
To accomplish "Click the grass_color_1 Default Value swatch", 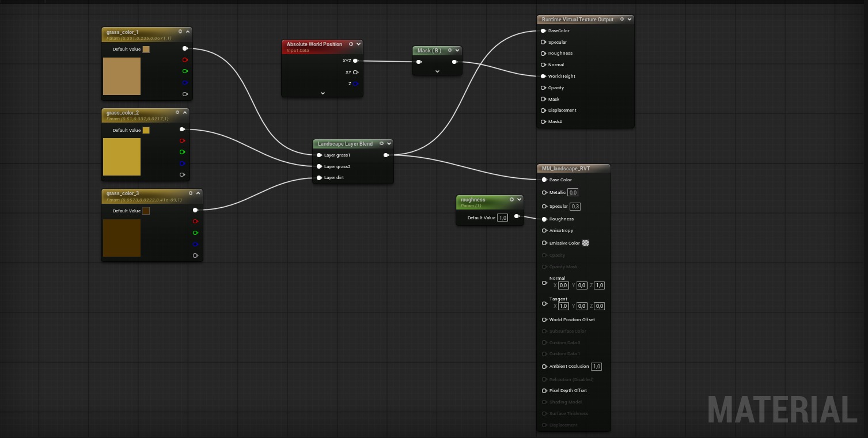I will coord(146,49).
